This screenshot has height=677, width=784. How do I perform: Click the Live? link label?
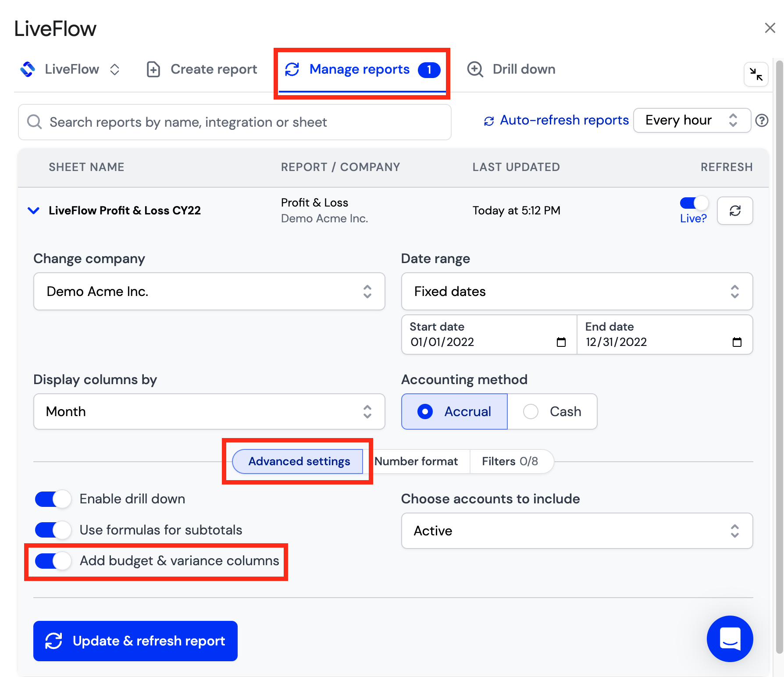click(x=693, y=218)
